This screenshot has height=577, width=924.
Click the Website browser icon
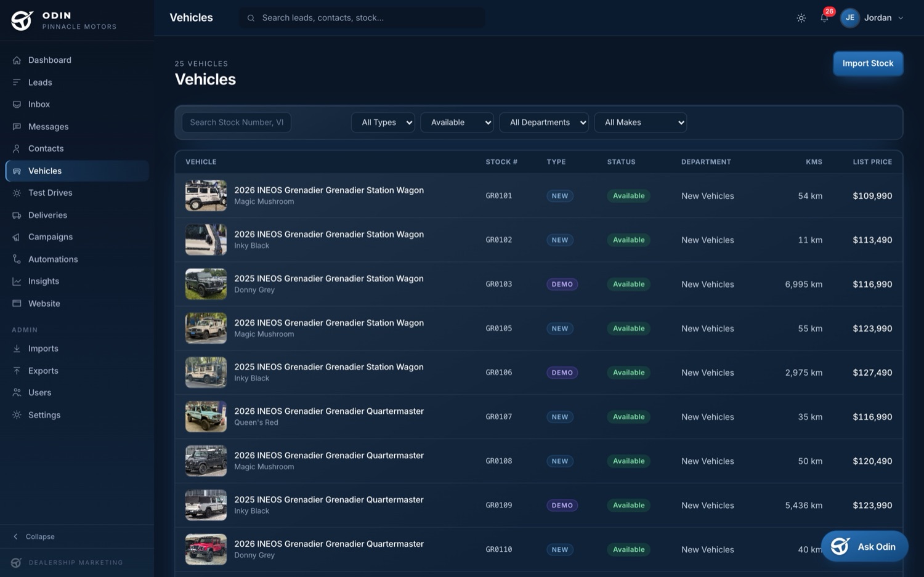pyautogui.click(x=17, y=304)
